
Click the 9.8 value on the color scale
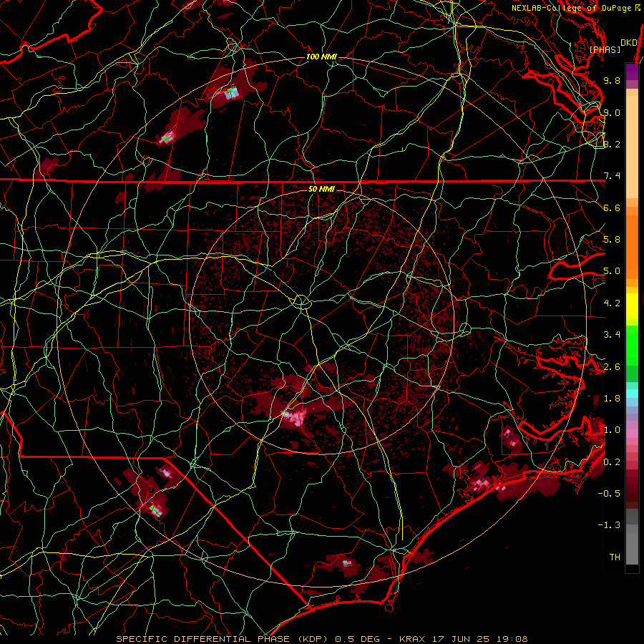click(x=612, y=80)
